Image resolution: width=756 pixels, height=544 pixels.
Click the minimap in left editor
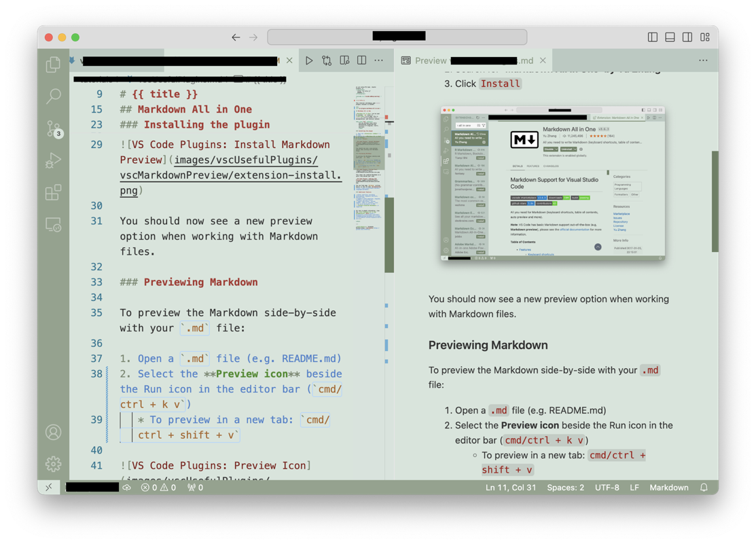click(369, 159)
